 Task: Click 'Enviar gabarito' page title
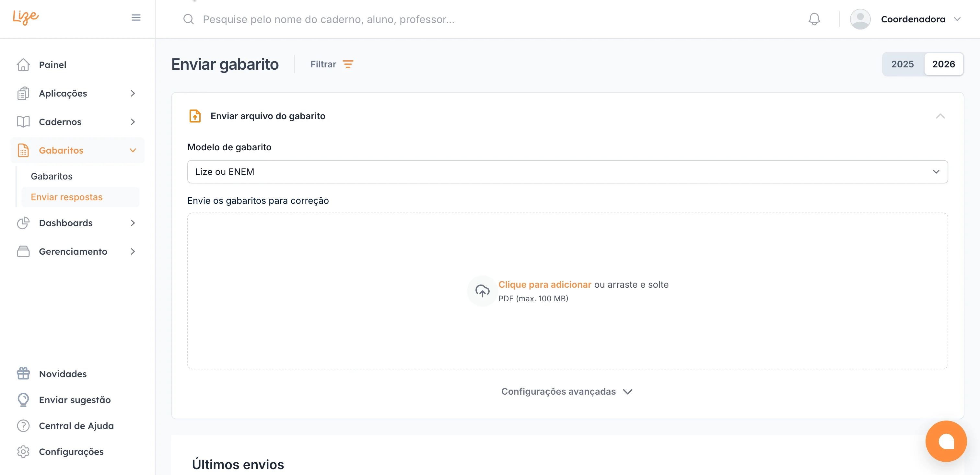[225, 64]
